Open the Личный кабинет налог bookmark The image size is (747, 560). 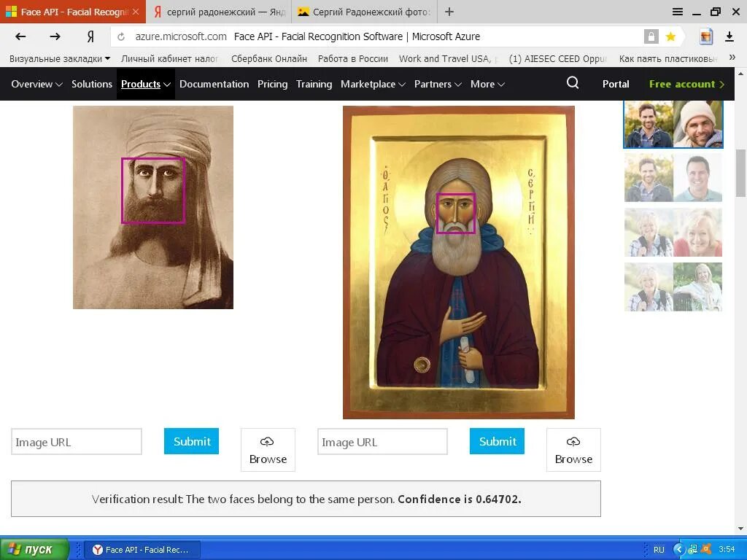coord(169,58)
